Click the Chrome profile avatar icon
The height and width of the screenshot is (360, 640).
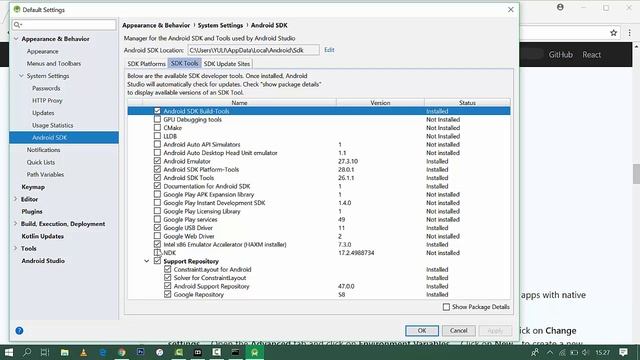560,7
